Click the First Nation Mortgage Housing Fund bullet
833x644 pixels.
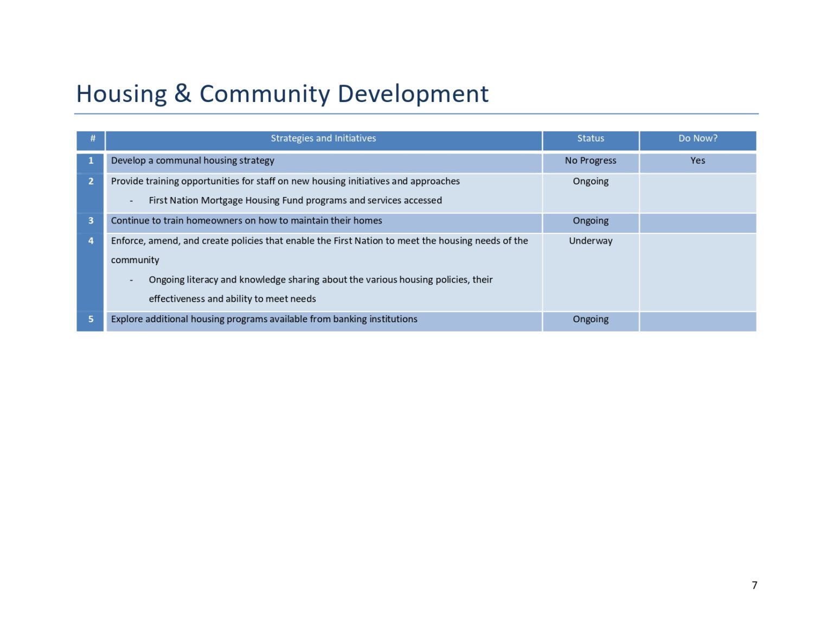(x=295, y=200)
